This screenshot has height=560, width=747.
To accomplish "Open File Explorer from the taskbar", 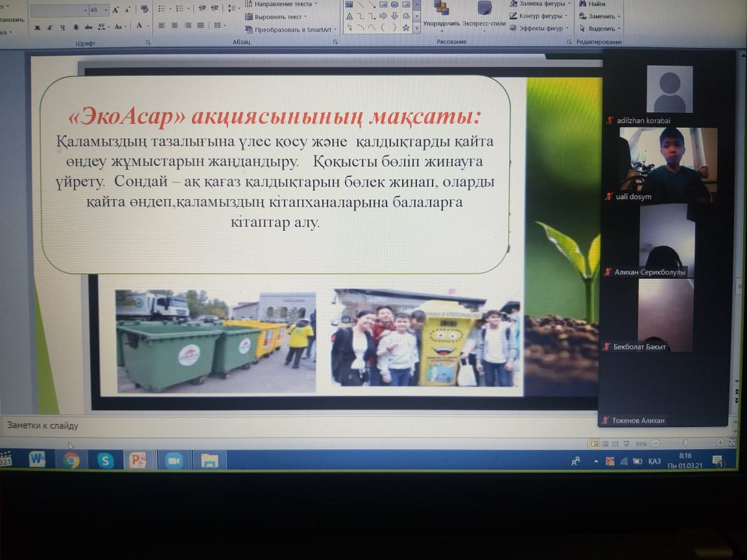I will 209,461.
